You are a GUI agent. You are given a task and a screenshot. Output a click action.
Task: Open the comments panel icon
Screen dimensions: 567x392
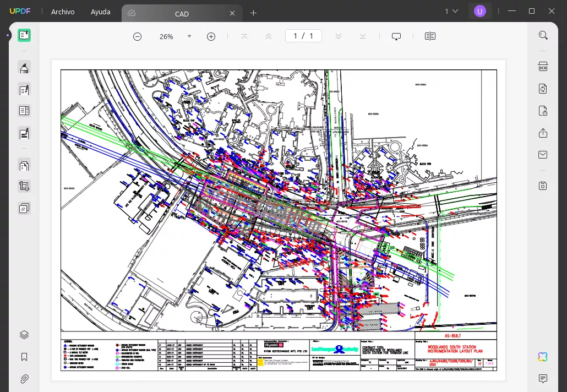pyautogui.click(x=543, y=379)
